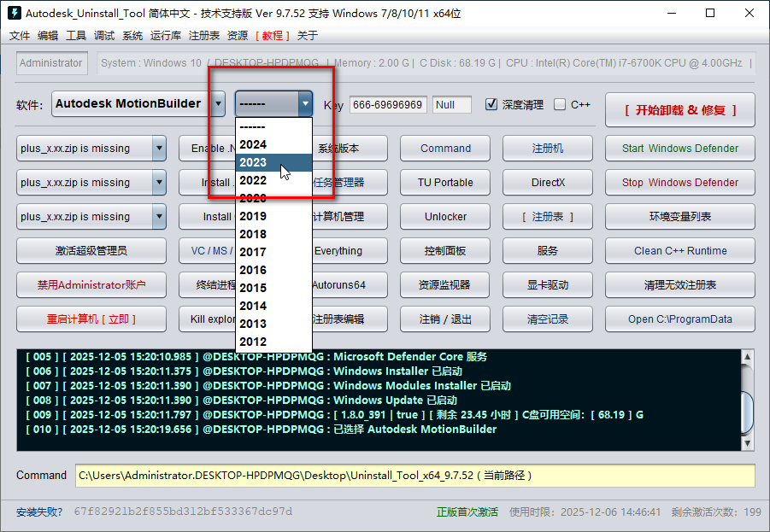770x532 pixels.
Task: Click the DirectX button
Action: (x=548, y=183)
